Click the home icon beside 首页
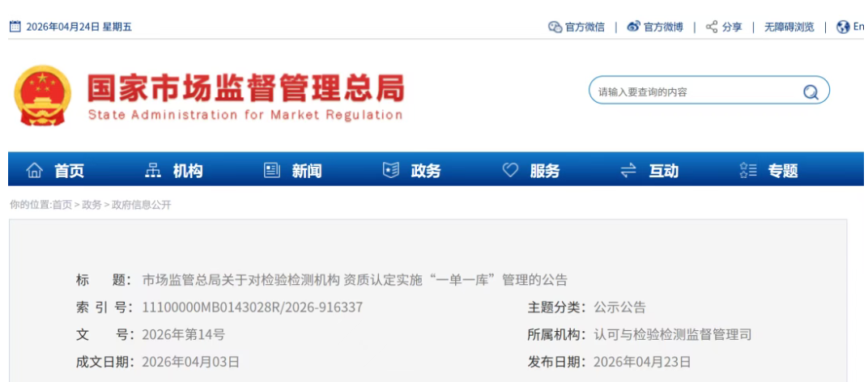 (x=34, y=171)
